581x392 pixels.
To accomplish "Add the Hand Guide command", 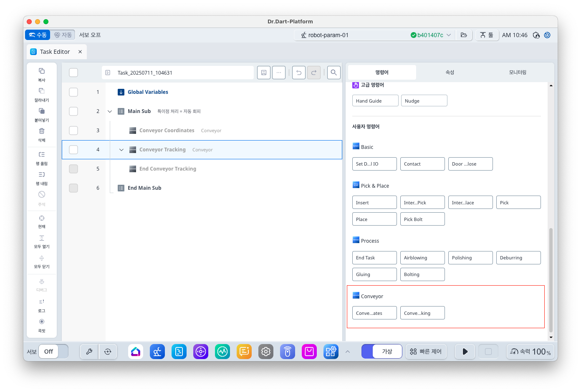I will pos(375,101).
